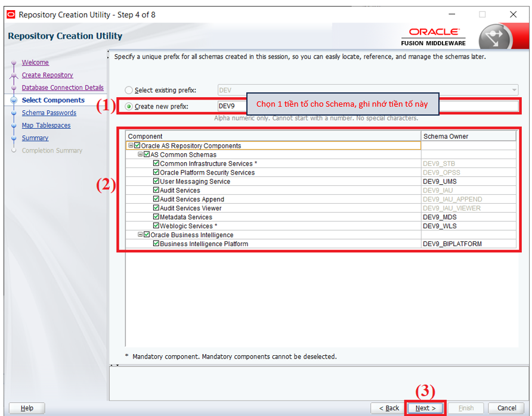Collapse the AS Common Schemas node

coord(140,154)
